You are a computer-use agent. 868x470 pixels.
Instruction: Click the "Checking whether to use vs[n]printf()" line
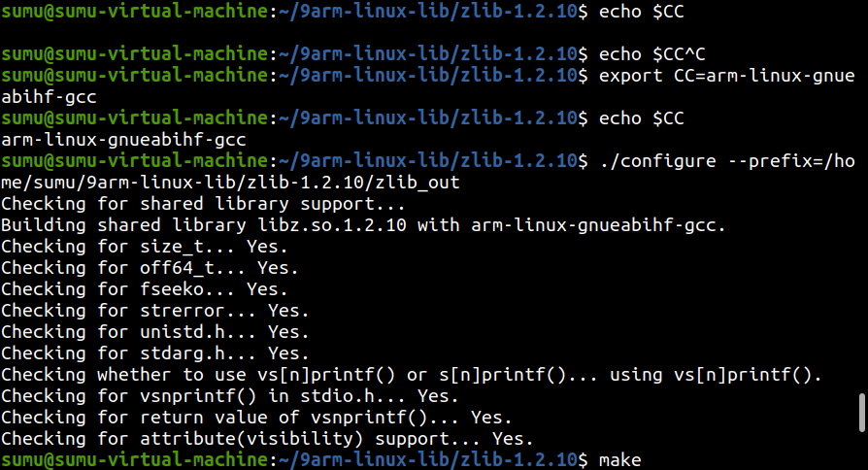pyautogui.click(x=413, y=374)
